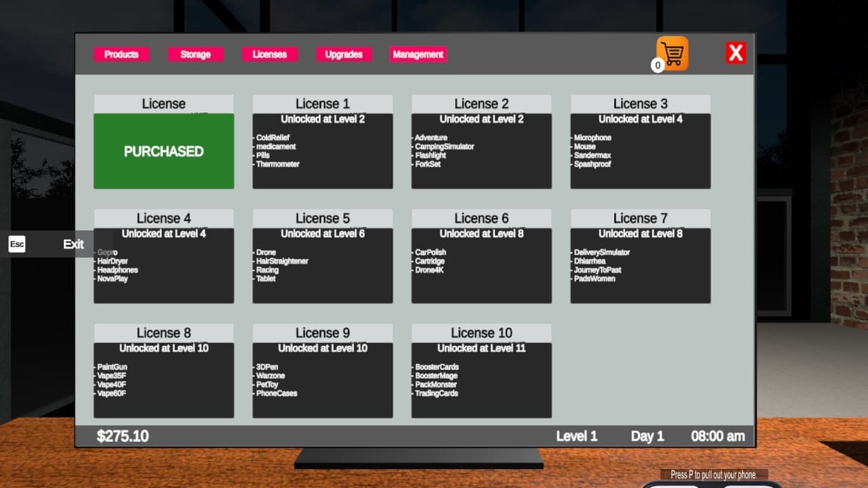Click the green PURCHASED license card
Screen dimensions: 868x488
[164, 151]
